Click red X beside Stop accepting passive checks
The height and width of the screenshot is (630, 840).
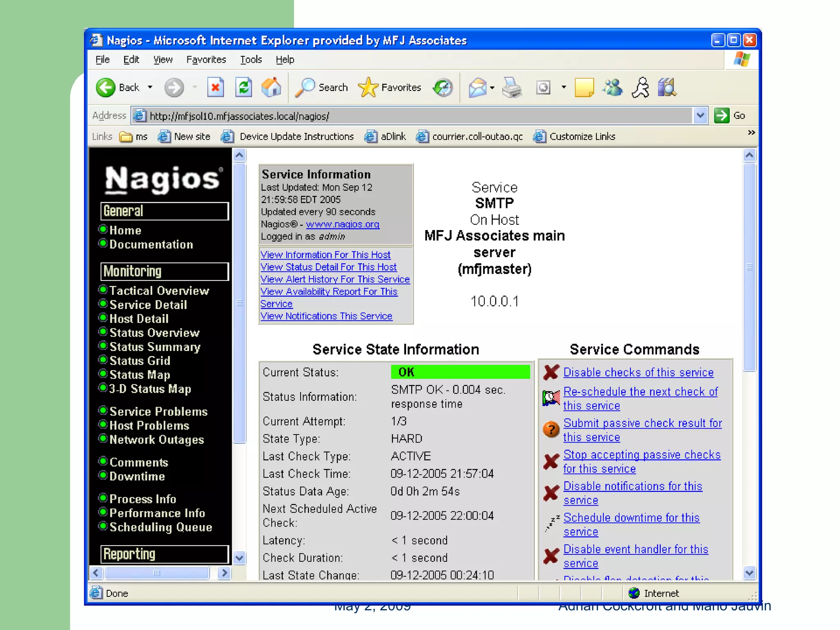click(551, 461)
